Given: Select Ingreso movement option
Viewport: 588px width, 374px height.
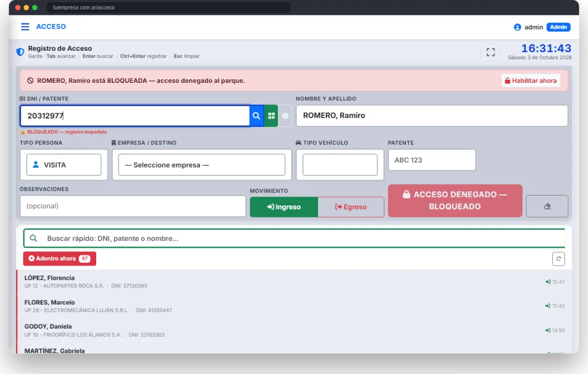Looking at the screenshot, I should click(284, 207).
